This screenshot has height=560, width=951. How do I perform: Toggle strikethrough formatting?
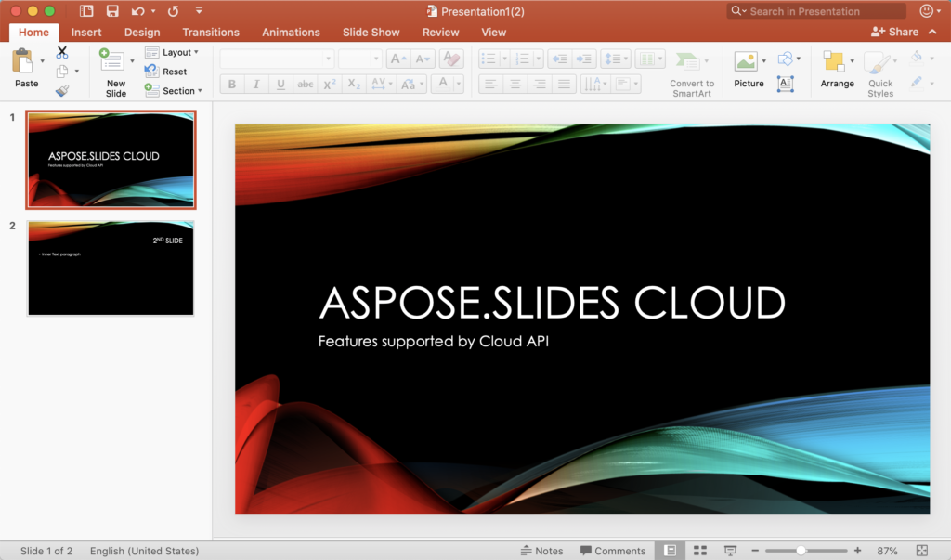(305, 84)
